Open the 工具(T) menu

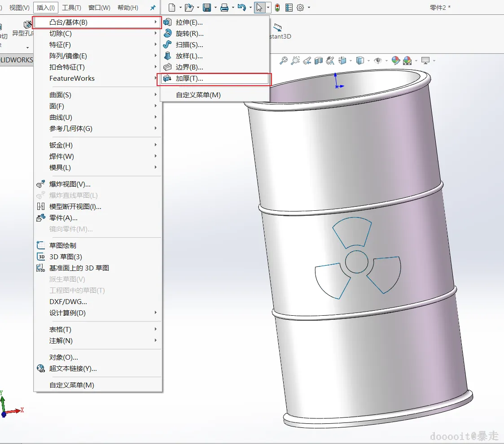(71, 8)
